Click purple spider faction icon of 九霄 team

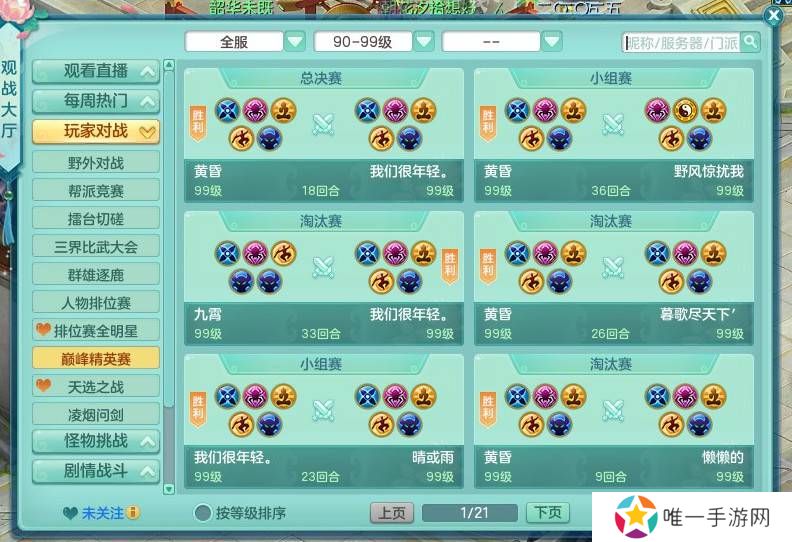[256, 254]
